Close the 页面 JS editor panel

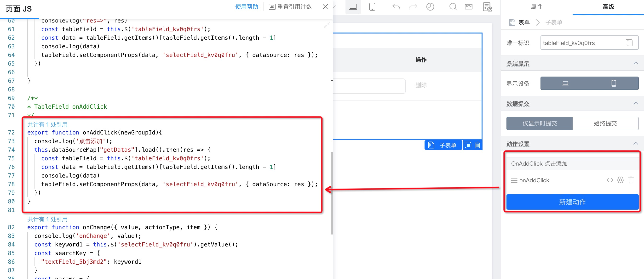(x=325, y=7)
